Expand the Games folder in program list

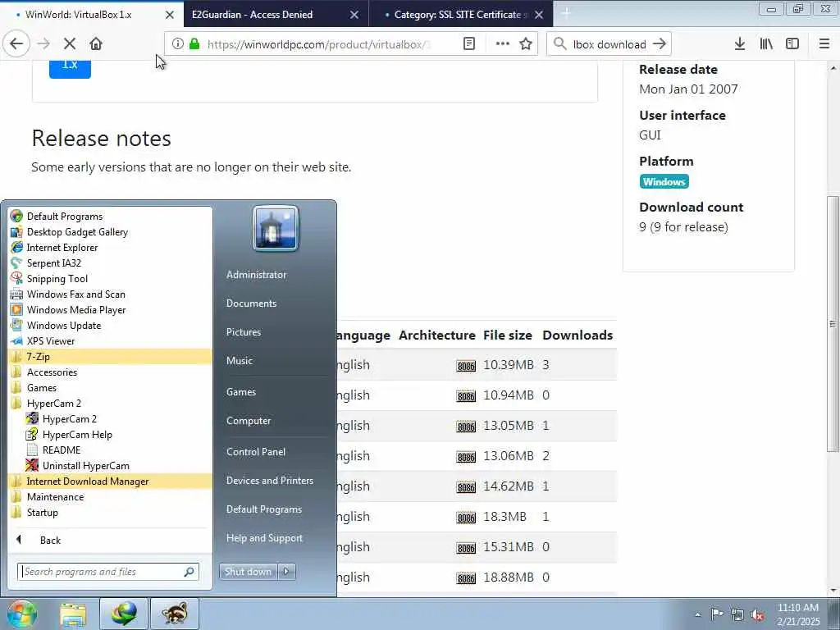(111, 387)
